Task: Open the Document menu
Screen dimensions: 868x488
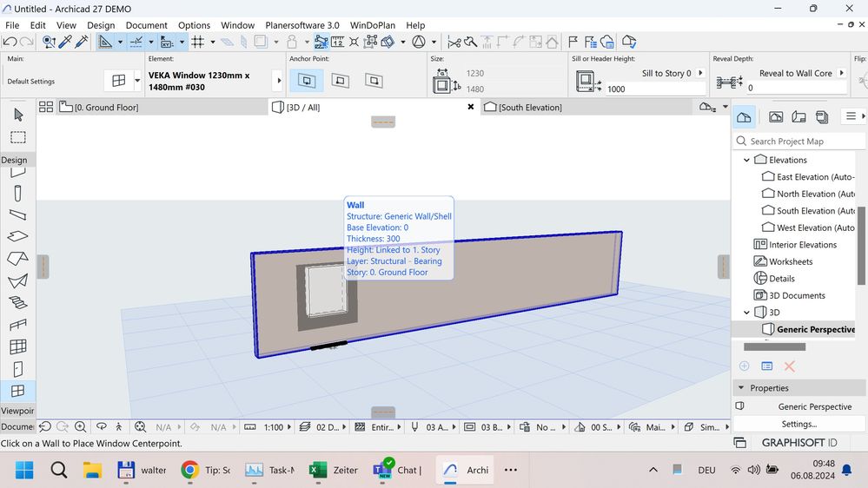Action: (x=146, y=25)
